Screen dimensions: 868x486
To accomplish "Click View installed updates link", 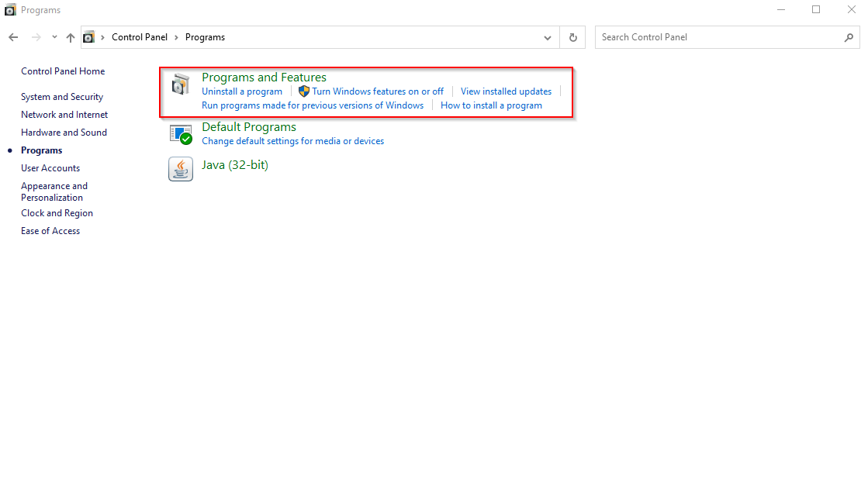I will click(x=506, y=91).
